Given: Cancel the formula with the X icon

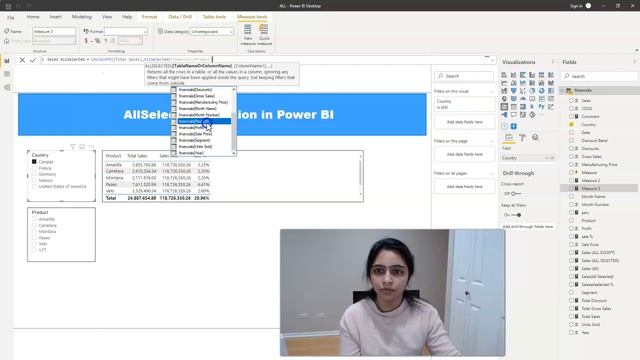Looking at the screenshot, I should [x=22, y=60].
